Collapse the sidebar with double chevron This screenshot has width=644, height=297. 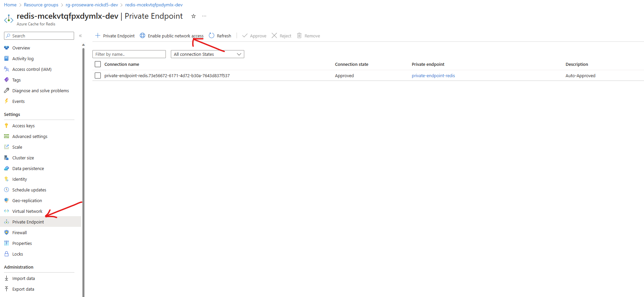(x=80, y=36)
